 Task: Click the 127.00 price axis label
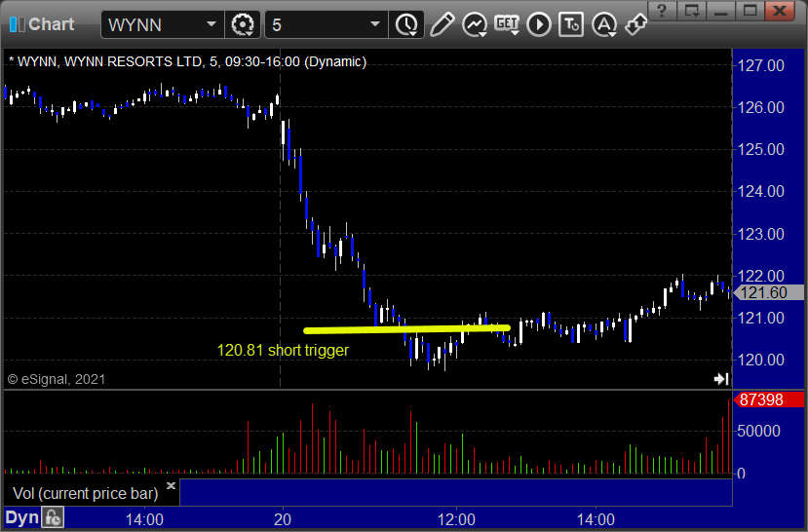click(761, 65)
